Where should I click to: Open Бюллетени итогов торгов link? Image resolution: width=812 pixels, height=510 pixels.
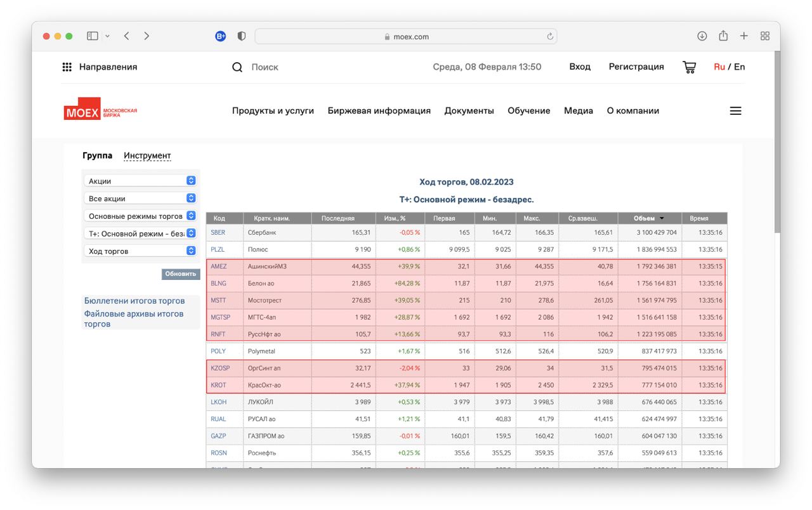(134, 301)
